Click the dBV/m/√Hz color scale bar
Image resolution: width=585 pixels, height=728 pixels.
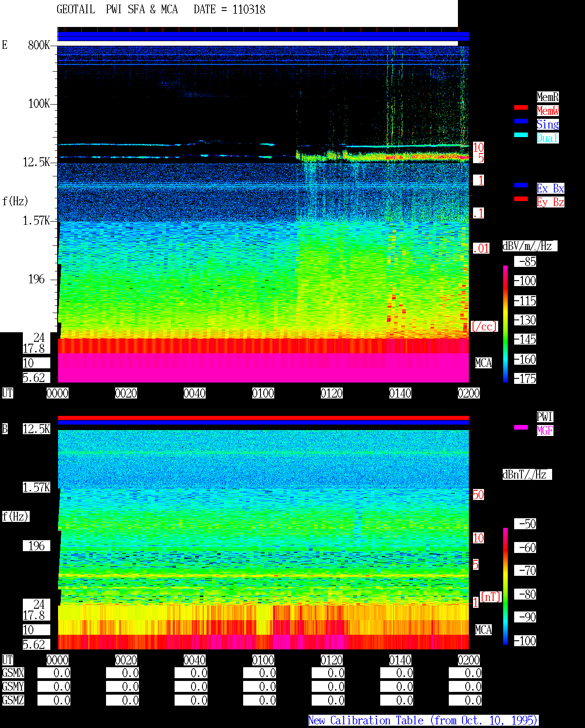coord(505,324)
